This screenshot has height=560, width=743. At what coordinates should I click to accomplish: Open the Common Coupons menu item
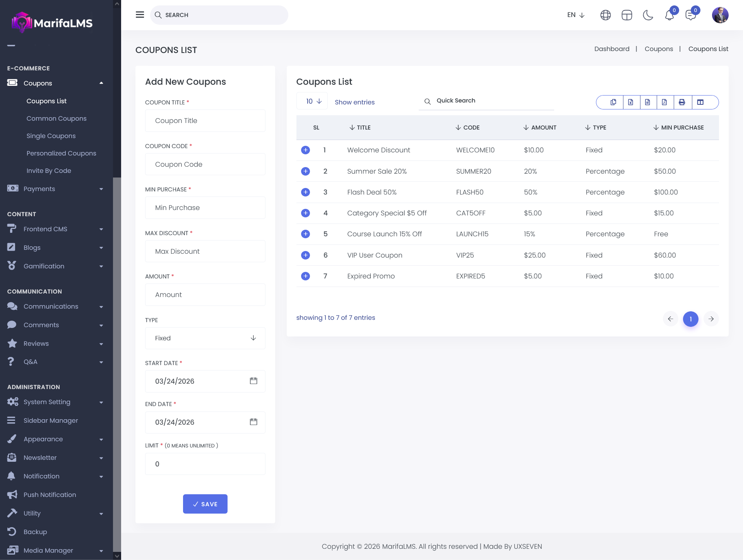56,118
